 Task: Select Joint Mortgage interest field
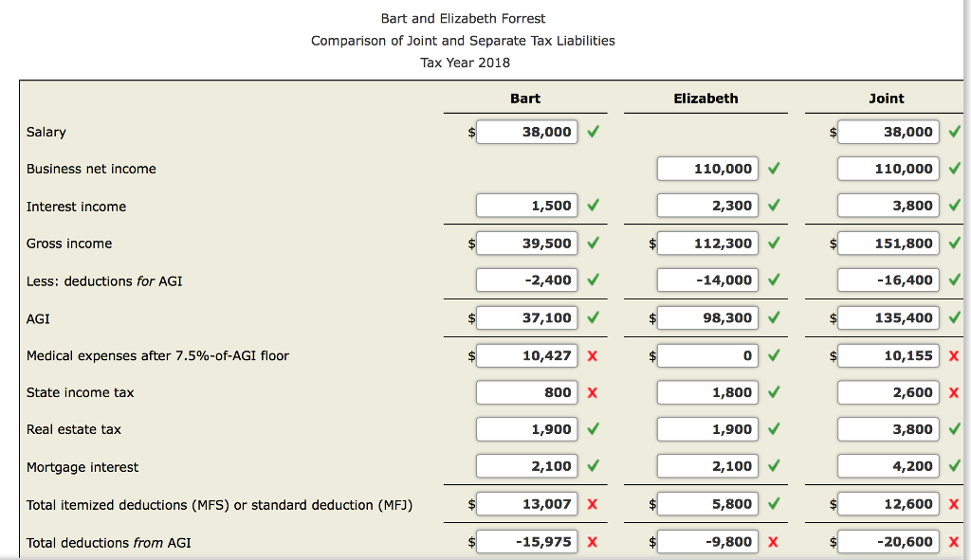(x=888, y=466)
